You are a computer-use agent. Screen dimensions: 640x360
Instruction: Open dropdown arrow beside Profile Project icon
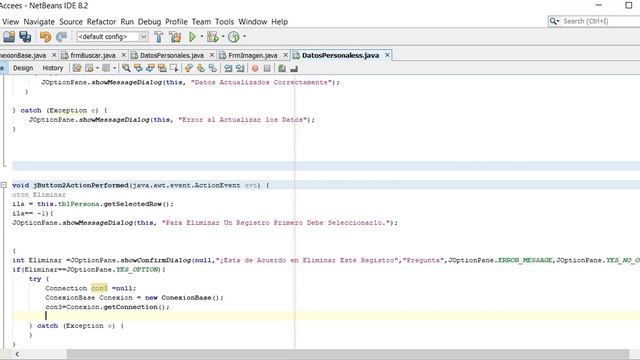click(244, 36)
